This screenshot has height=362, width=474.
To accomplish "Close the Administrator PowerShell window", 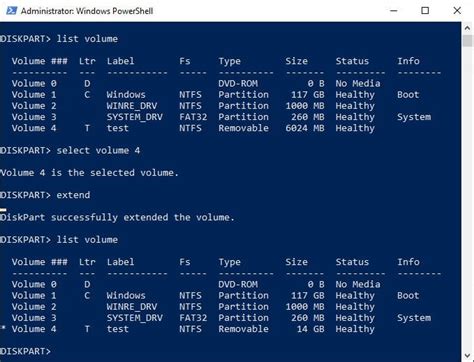I will pos(457,11).
